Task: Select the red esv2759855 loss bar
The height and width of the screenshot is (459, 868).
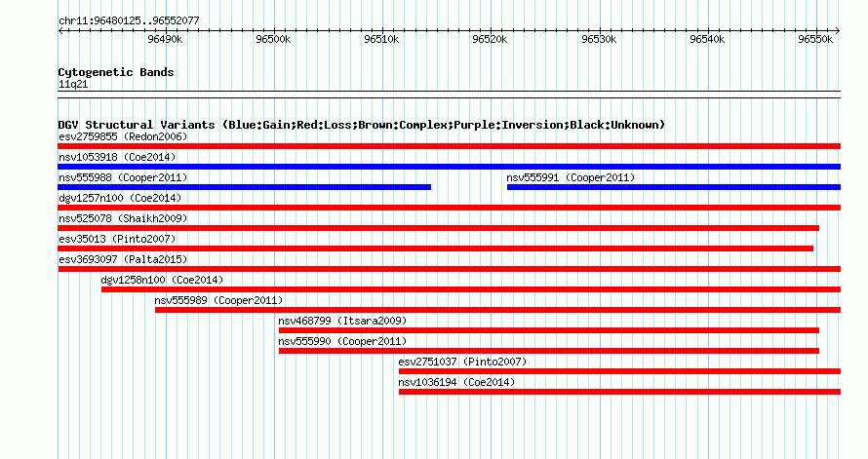Action: click(449, 146)
